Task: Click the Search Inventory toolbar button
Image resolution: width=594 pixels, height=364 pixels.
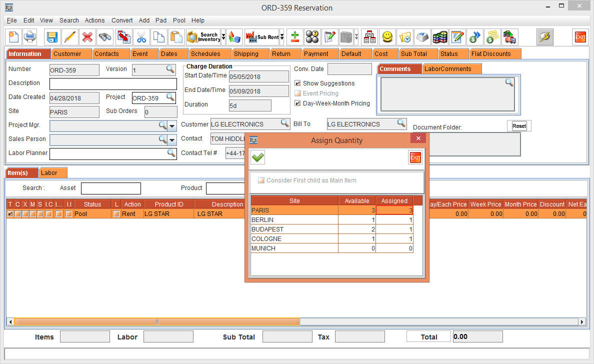Action: coord(203,37)
